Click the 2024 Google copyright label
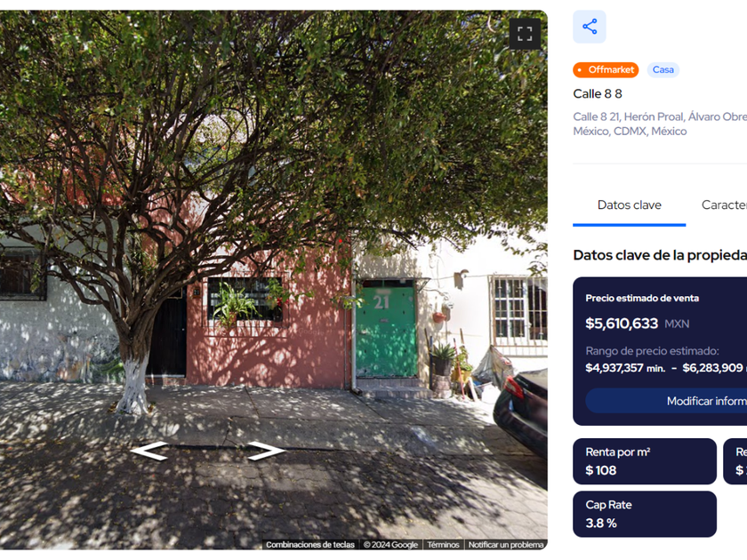Image resolution: width=747 pixels, height=560 pixels. (390, 545)
